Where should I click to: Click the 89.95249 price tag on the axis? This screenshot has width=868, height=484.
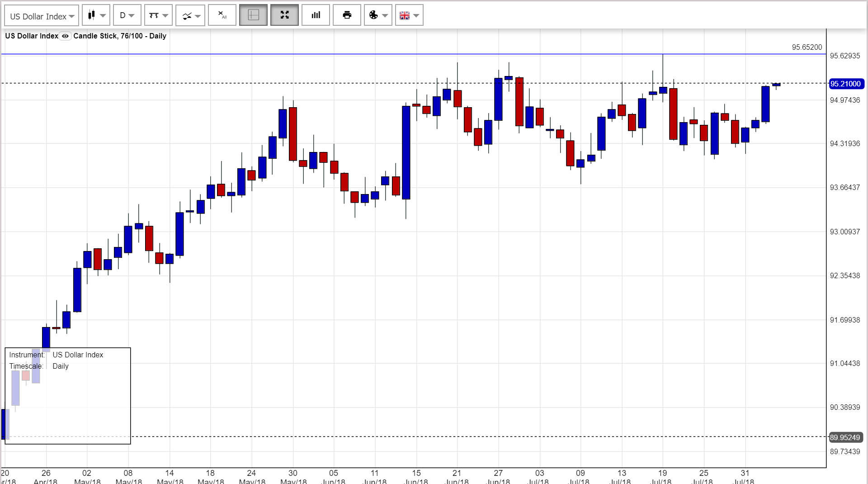click(x=846, y=437)
